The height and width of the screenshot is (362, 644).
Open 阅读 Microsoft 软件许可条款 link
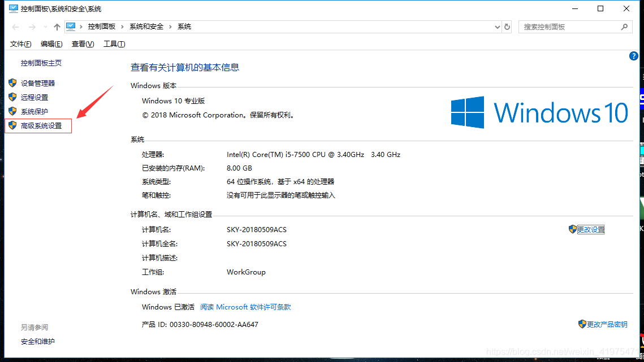[x=245, y=307]
